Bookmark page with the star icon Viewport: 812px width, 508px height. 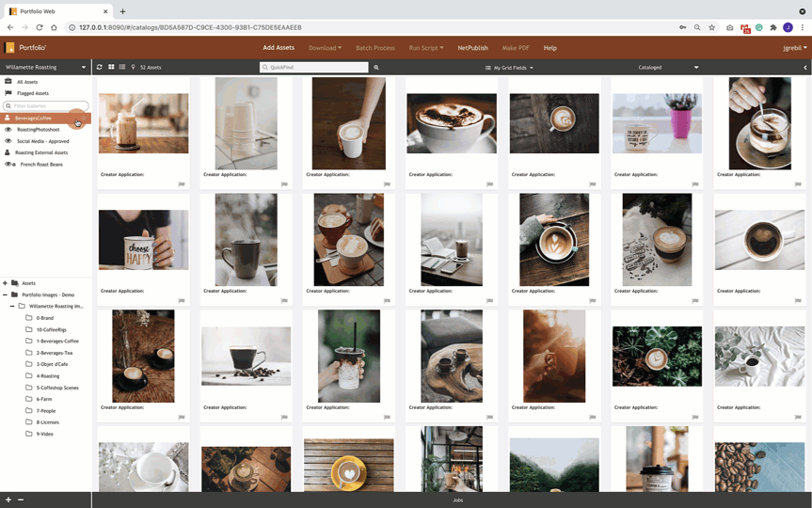coord(711,27)
